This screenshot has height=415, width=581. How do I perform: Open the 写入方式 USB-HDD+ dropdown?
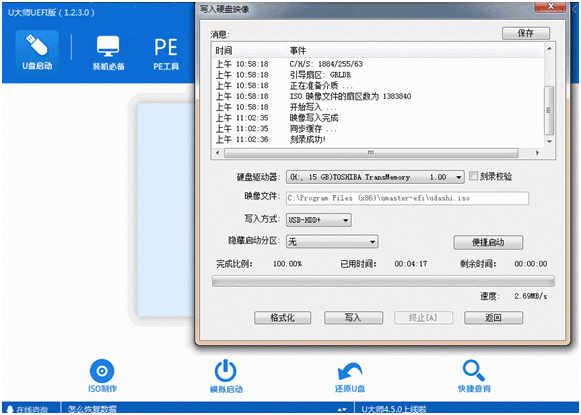tap(319, 220)
